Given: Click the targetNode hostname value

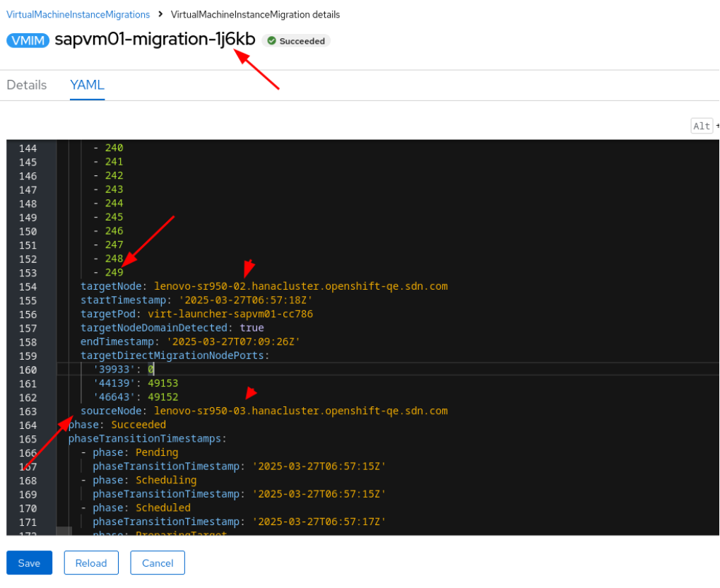Looking at the screenshot, I should (x=301, y=286).
